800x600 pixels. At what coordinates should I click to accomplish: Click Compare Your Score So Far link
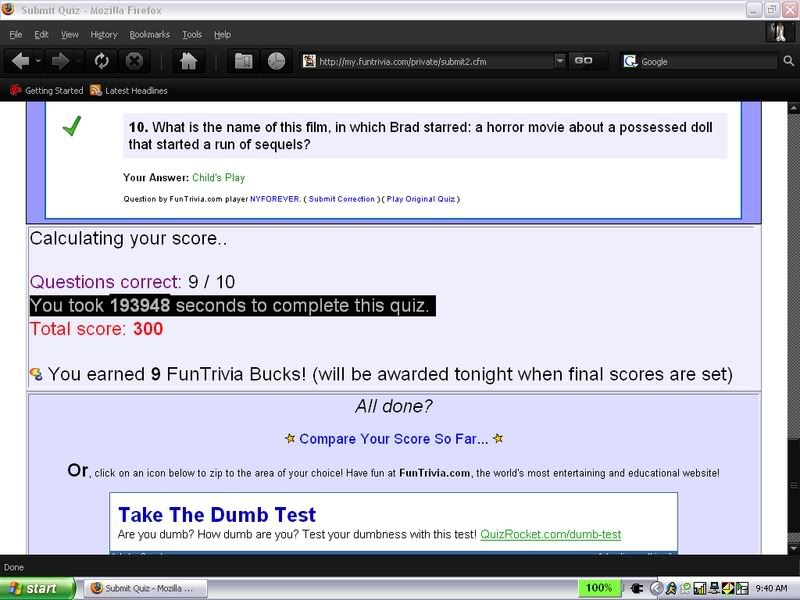(393, 439)
